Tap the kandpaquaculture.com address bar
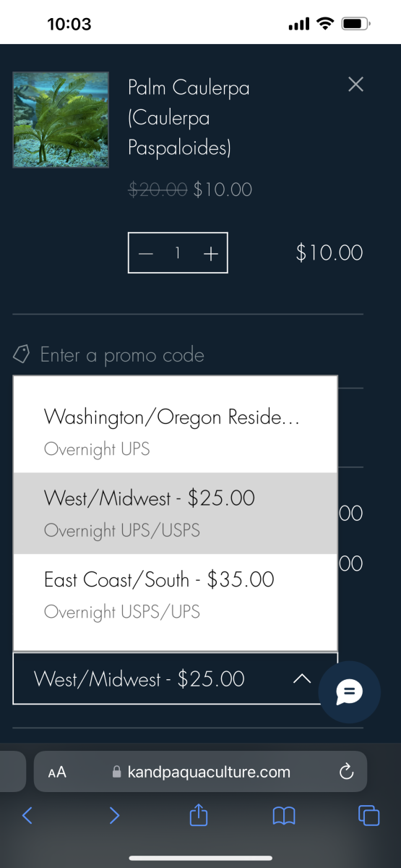 [201, 771]
